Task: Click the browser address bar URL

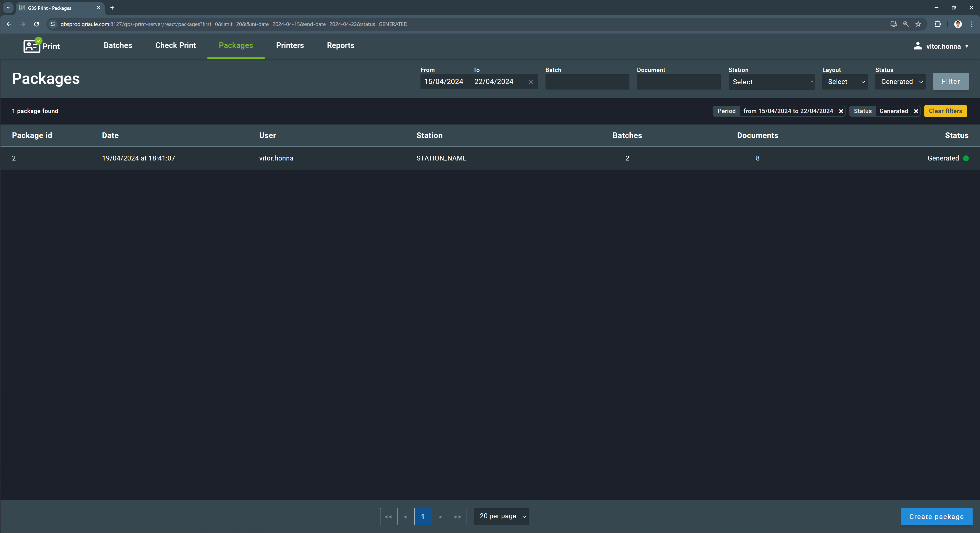Action: (x=234, y=24)
